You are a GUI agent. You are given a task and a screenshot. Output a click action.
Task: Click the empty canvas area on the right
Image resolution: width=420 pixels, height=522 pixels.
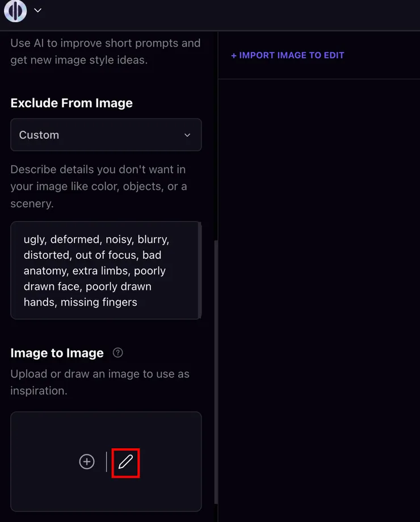pyautogui.click(x=319, y=284)
